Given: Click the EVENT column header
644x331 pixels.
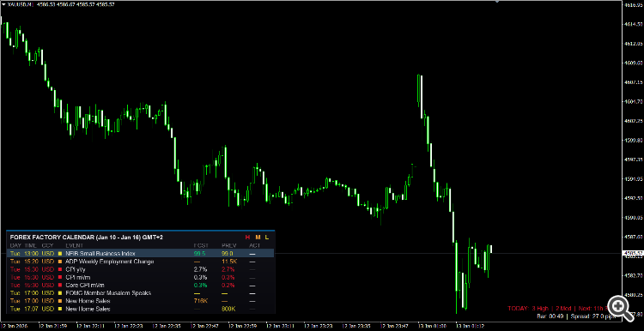Looking at the screenshot, I should [x=75, y=245].
